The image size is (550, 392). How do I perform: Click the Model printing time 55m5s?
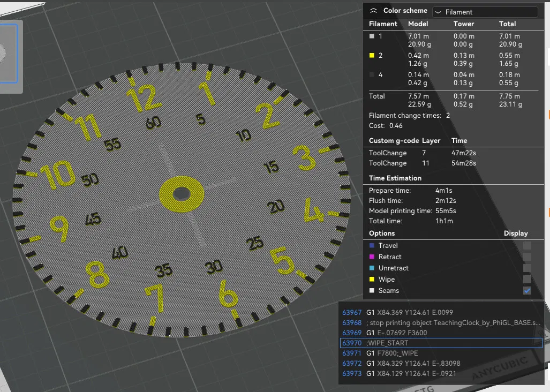446,210
